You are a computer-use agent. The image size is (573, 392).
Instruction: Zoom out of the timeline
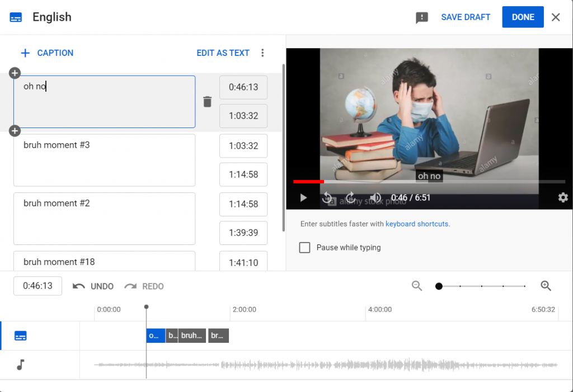coord(417,286)
